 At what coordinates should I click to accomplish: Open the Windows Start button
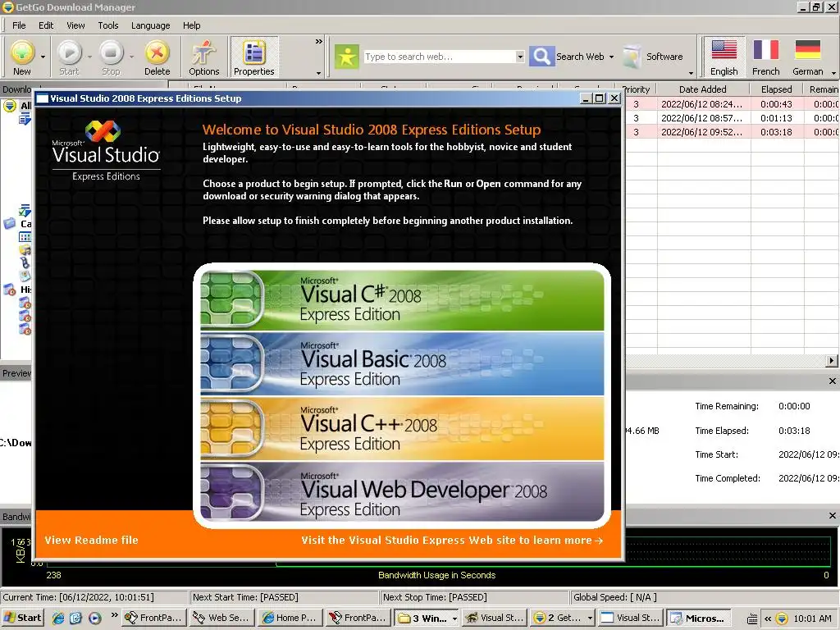[x=22, y=618]
